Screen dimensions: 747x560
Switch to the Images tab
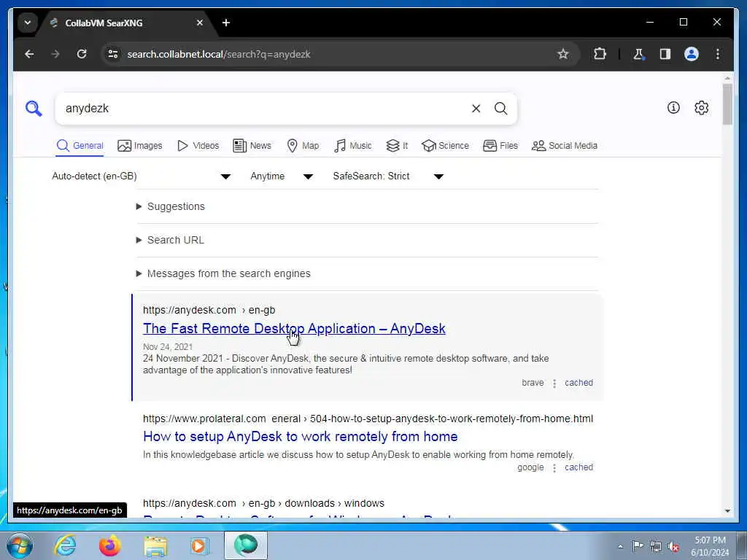click(x=139, y=146)
